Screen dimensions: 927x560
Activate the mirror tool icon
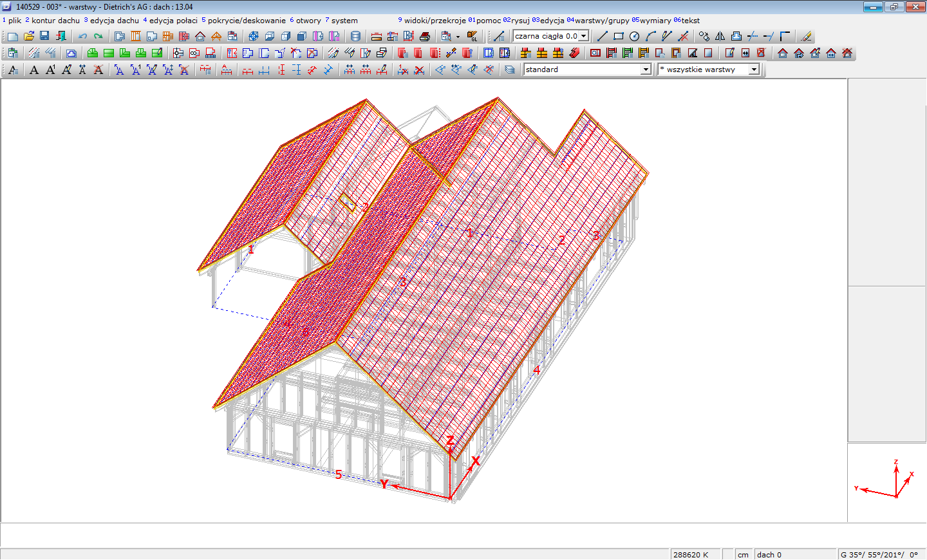click(x=720, y=37)
